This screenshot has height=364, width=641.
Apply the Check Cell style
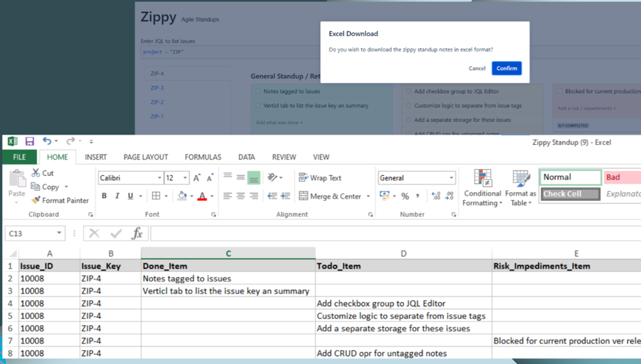pyautogui.click(x=570, y=194)
